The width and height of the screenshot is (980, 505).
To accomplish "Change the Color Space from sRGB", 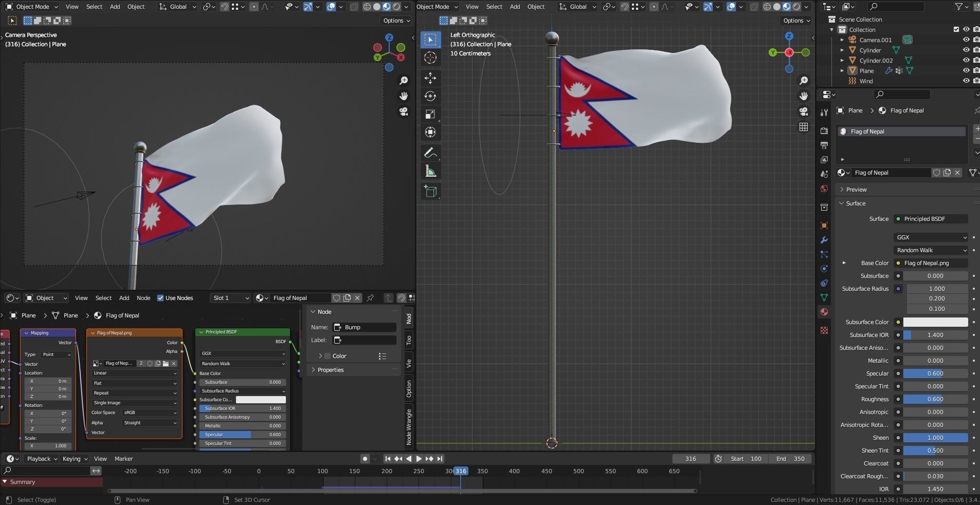I will (x=148, y=412).
